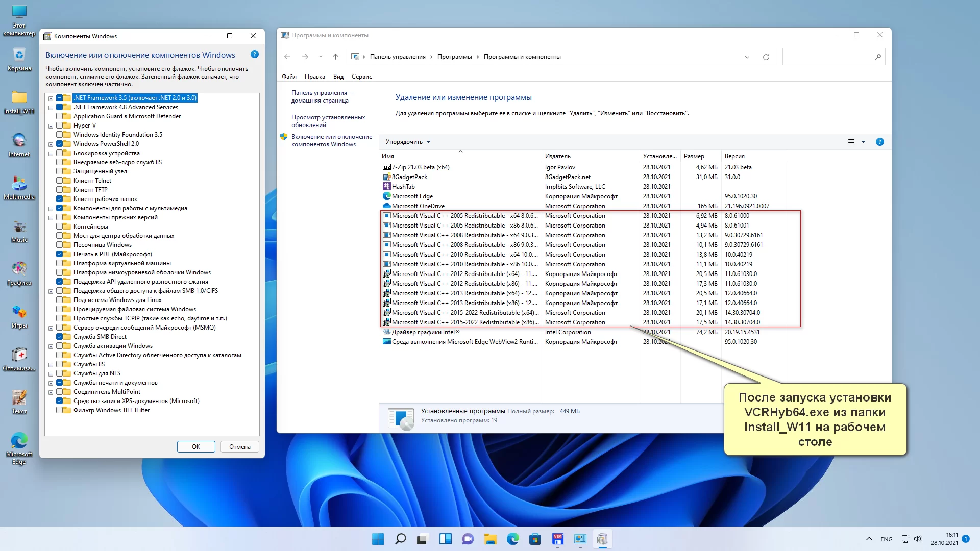980x551 pixels.
Task: Click the Windows Start button
Action: pos(378,539)
